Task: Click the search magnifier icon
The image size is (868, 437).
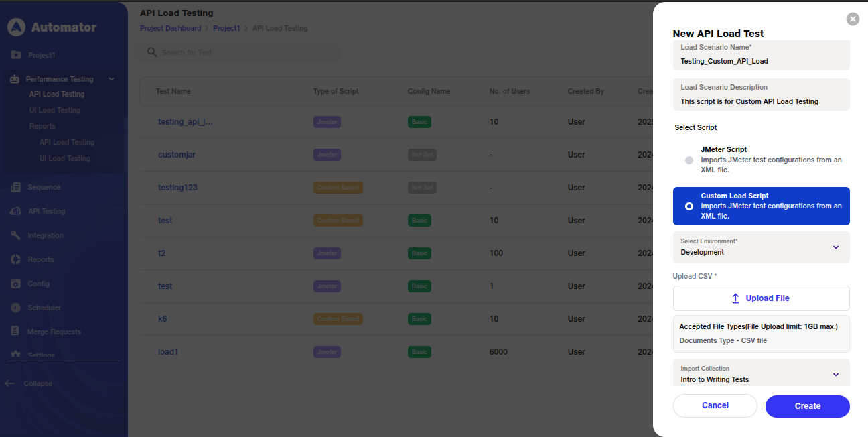Action: (x=152, y=52)
